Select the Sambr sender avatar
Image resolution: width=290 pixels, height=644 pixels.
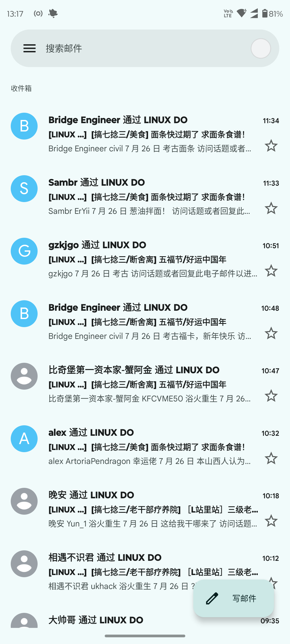(24, 189)
